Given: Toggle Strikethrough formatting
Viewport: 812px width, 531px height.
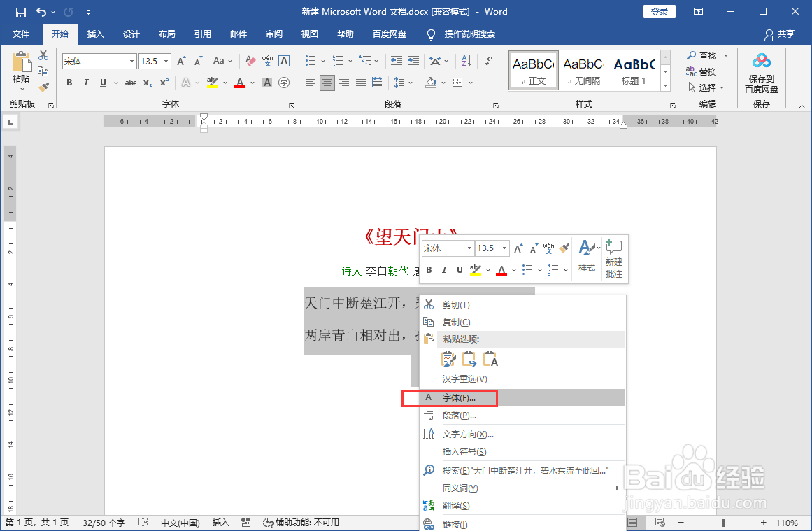Looking at the screenshot, I should (131, 83).
